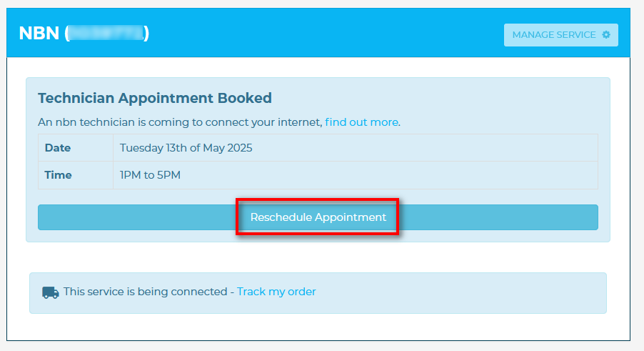Open the 'Track my order' link
The image size is (644, 351).
click(276, 292)
